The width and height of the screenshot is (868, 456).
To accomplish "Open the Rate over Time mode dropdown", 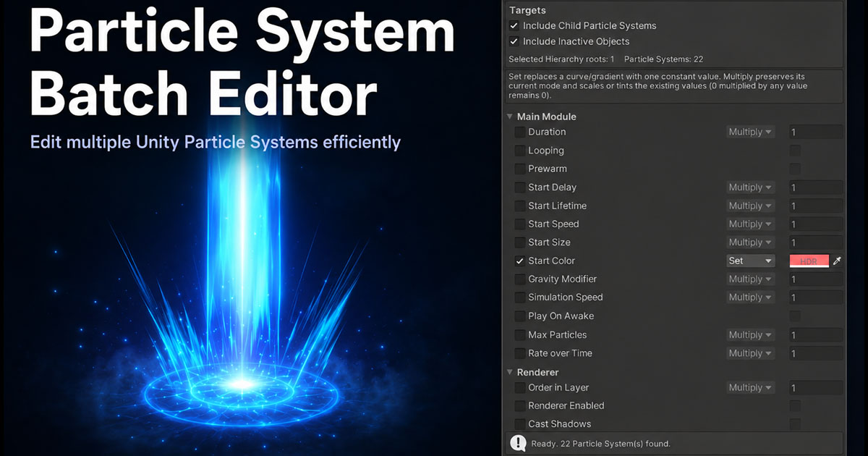I will [x=751, y=353].
